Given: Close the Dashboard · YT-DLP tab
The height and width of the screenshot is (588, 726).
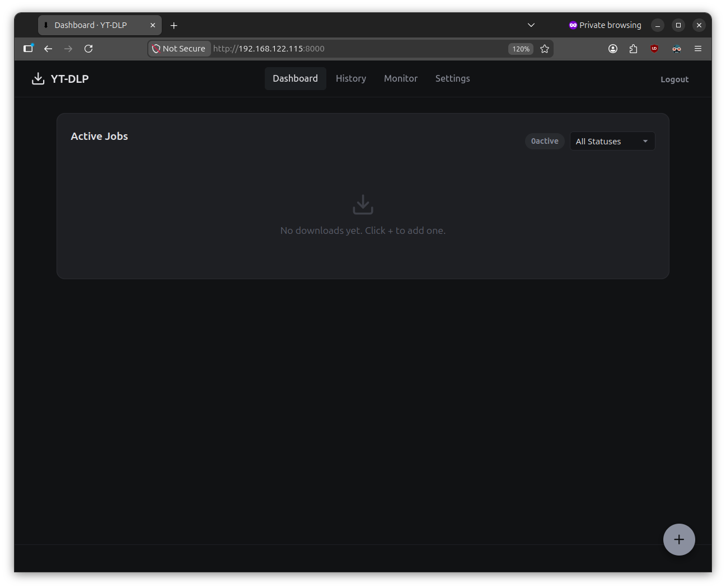Looking at the screenshot, I should coord(153,25).
